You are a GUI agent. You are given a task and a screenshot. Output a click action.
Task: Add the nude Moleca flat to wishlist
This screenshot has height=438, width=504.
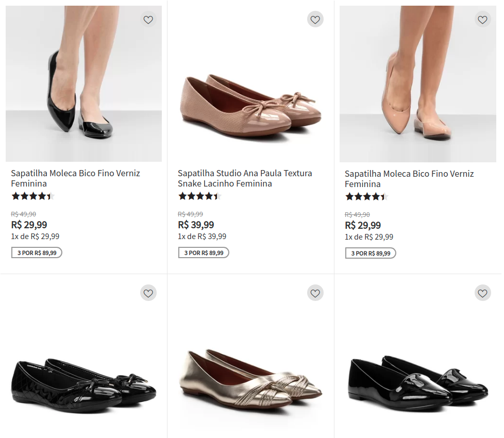[x=482, y=20]
